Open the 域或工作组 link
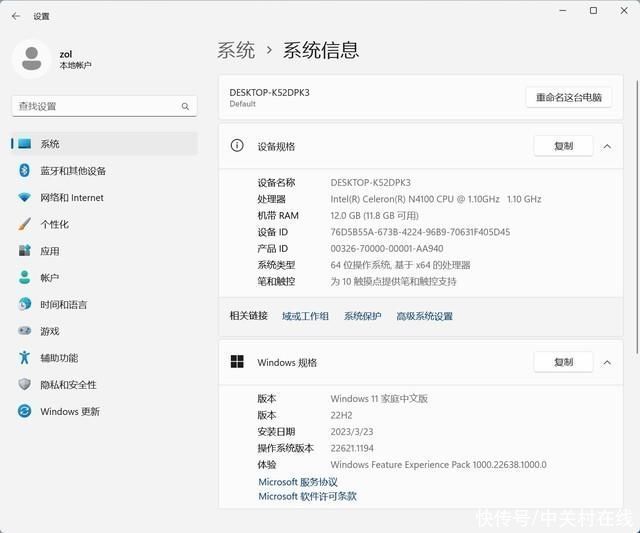Image resolution: width=640 pixels, height=533 pixels. 305,316
